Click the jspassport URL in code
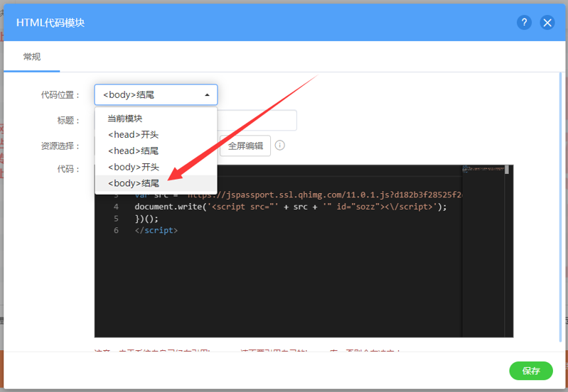Screen dimensions: 568x392 click(325, 195)
